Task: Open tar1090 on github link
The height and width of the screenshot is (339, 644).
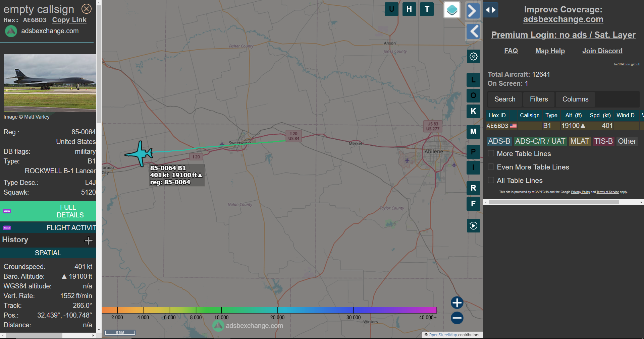Action: click(627, 64)
